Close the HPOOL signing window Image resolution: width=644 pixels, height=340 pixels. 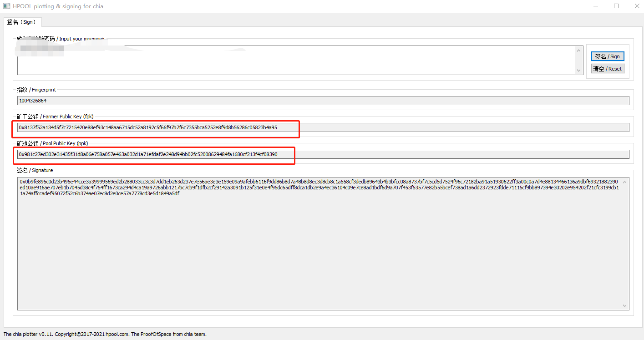tap(637, 6)
